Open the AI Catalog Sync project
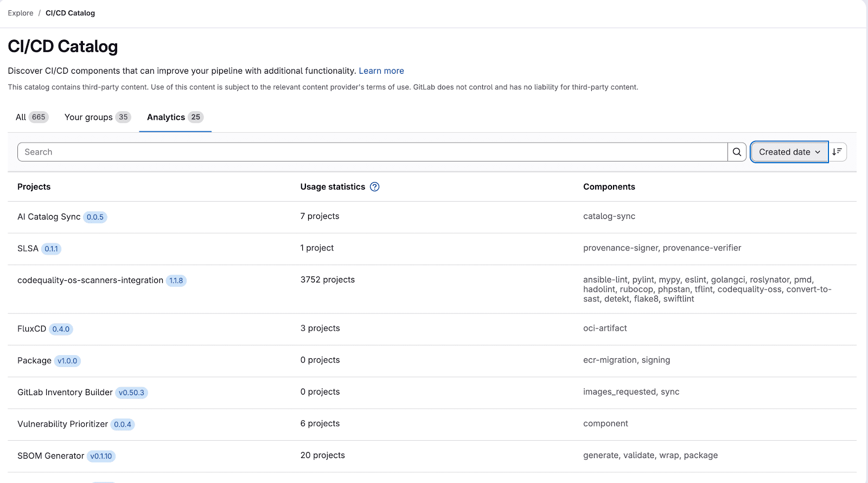The height and width of the screenshot is (483, 868). tap(49, 217)
